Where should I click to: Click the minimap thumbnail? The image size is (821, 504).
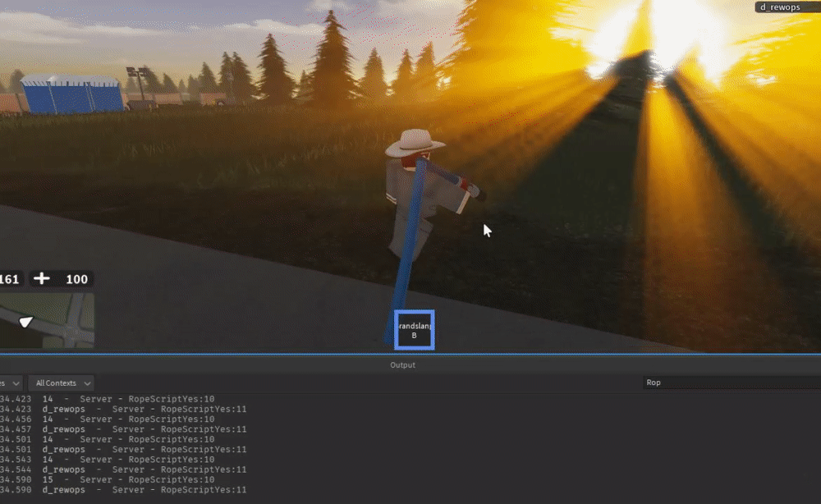[47, 320]
